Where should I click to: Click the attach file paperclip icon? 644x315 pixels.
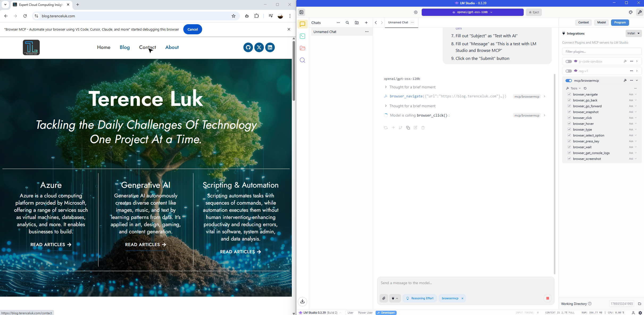[384, 298]
